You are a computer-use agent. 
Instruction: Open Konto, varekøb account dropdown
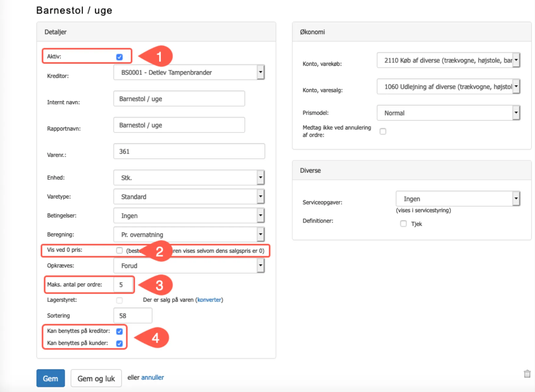(x=448, y=60)
